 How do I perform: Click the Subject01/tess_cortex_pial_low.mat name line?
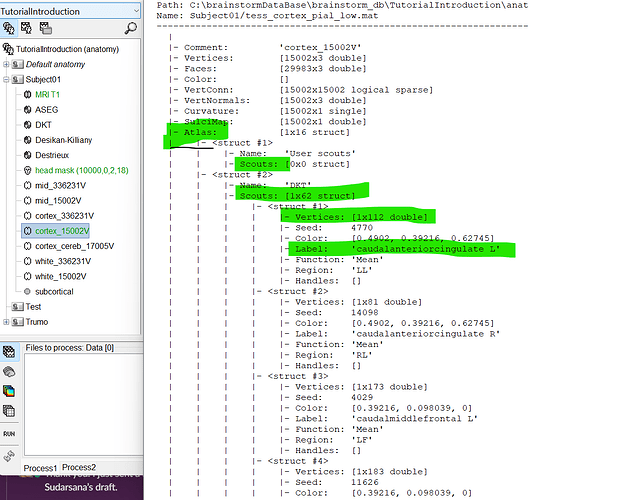point(267,16)
